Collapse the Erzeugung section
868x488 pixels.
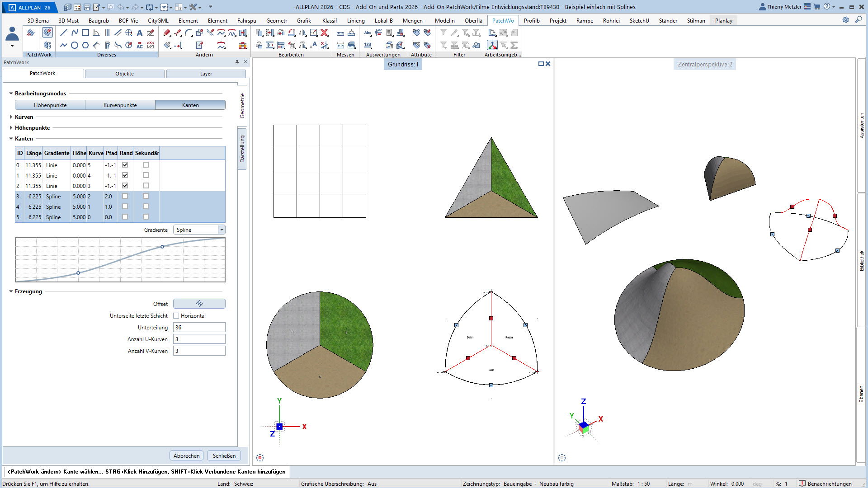[11, 291]
